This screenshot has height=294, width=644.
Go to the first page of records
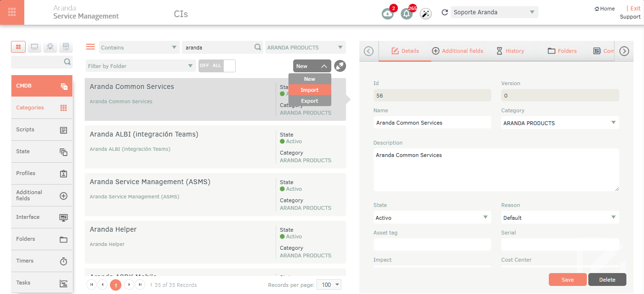pos(92,284)
